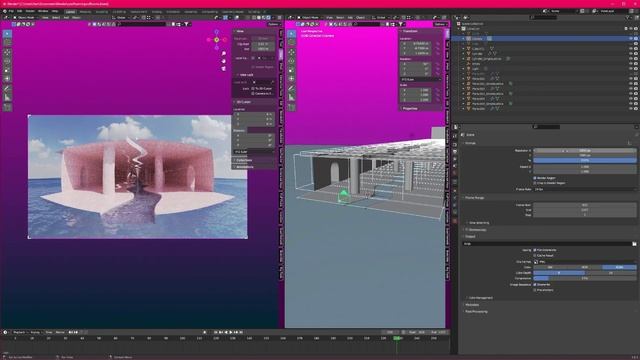The image size is (640, 360).
Task: Select the Rotate tool in left viewport
Action: point(7,62)
